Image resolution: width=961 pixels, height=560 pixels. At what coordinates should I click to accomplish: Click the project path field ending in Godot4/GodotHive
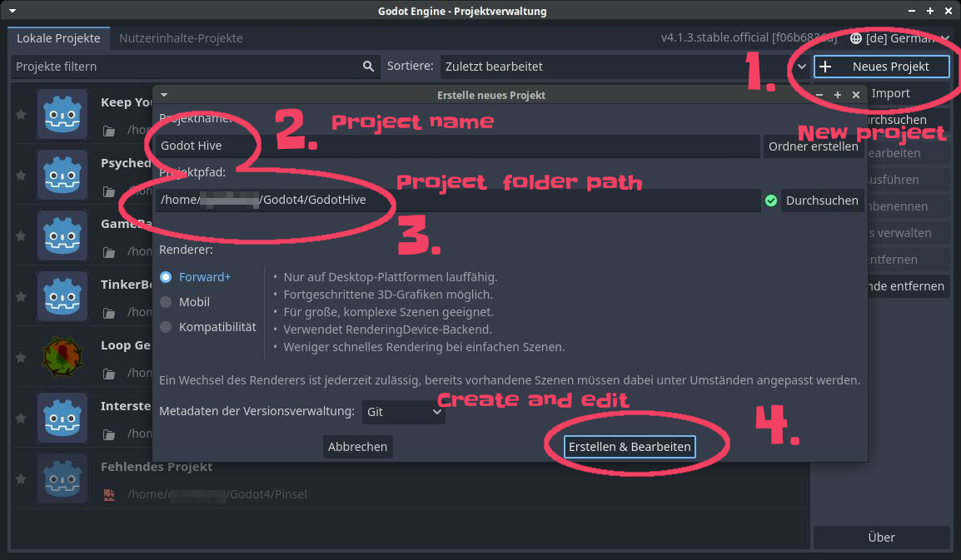coord(457,200)
